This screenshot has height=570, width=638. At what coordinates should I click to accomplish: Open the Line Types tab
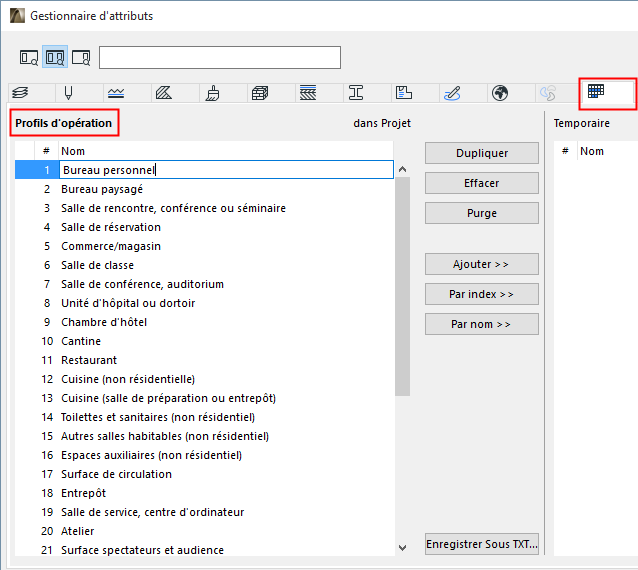pyautogui.click(x=127, y=93)
